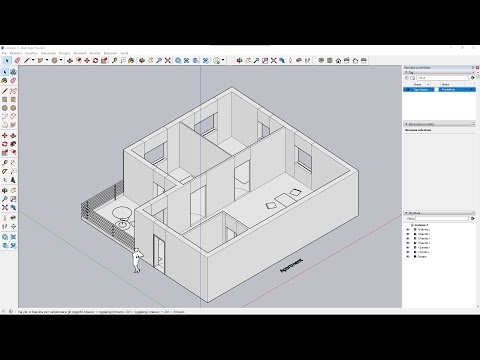The width and height of the screenshot is (480, 360).
Task: Select Rectangle tool in left toolbar
Action: 5,100
